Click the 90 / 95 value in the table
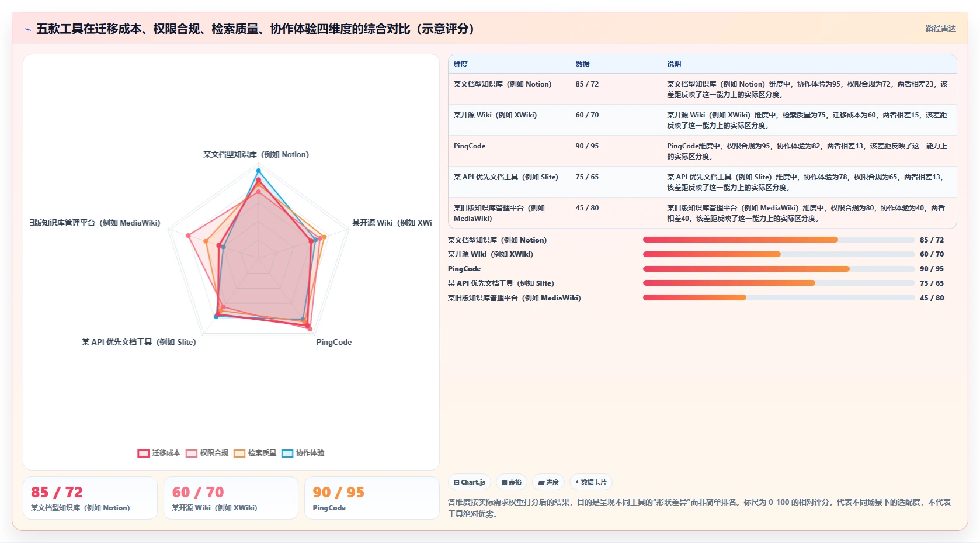The image size is (980, 543). 587,146
